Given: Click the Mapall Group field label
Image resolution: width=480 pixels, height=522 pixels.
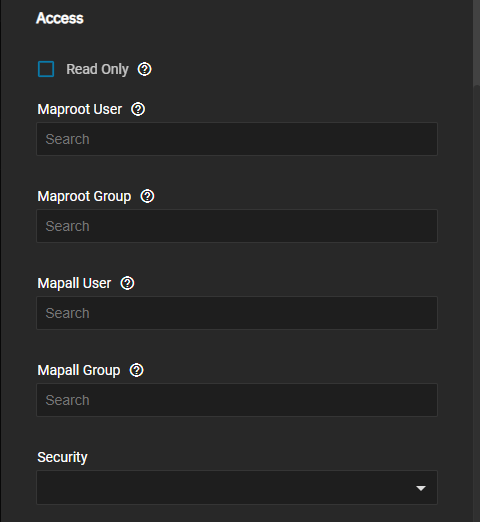Looking at the screenshot, I should (x=79, y=370).
